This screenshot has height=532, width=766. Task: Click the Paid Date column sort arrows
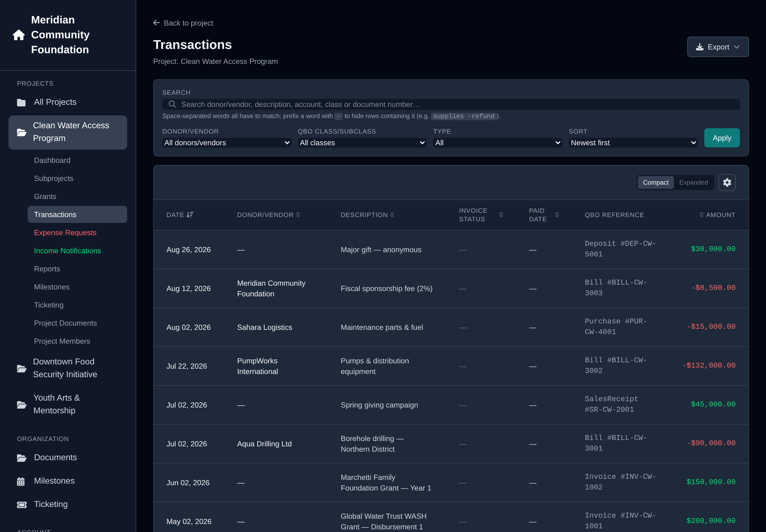(557, 215)
